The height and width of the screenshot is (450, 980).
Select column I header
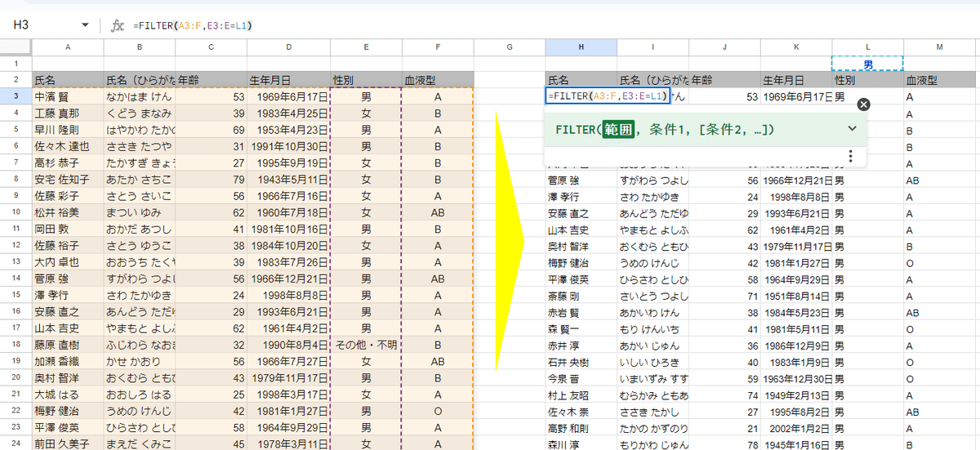pyautogui.click(x=653, y=47)
